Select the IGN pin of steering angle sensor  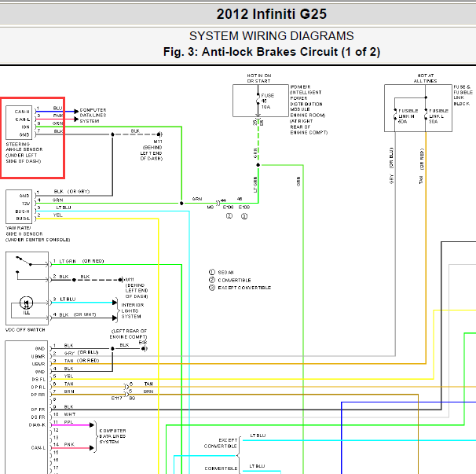click(25, 127)
